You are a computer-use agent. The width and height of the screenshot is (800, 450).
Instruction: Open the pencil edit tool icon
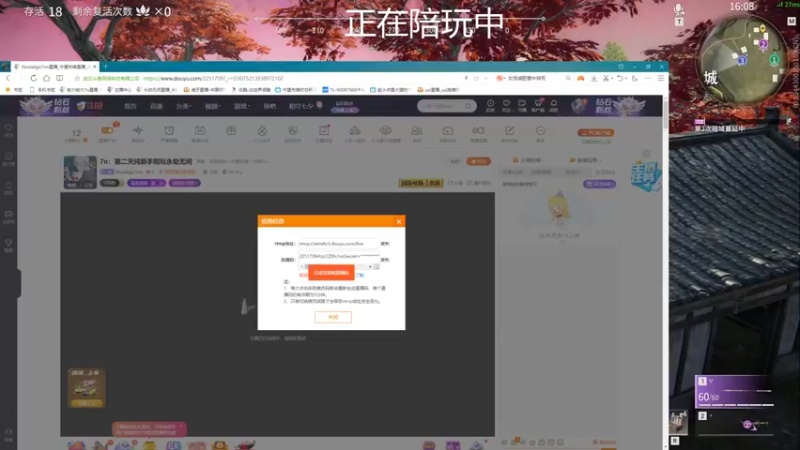(x=509, y=131)
